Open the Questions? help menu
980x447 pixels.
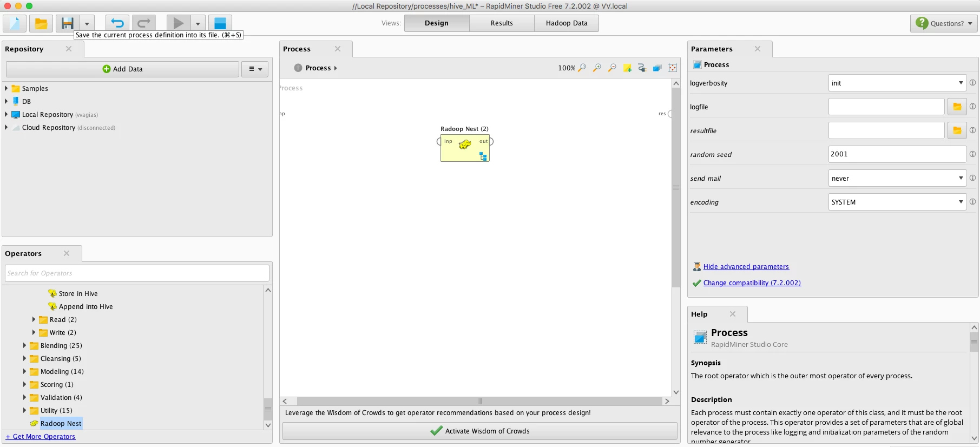(x=944, y=23)
